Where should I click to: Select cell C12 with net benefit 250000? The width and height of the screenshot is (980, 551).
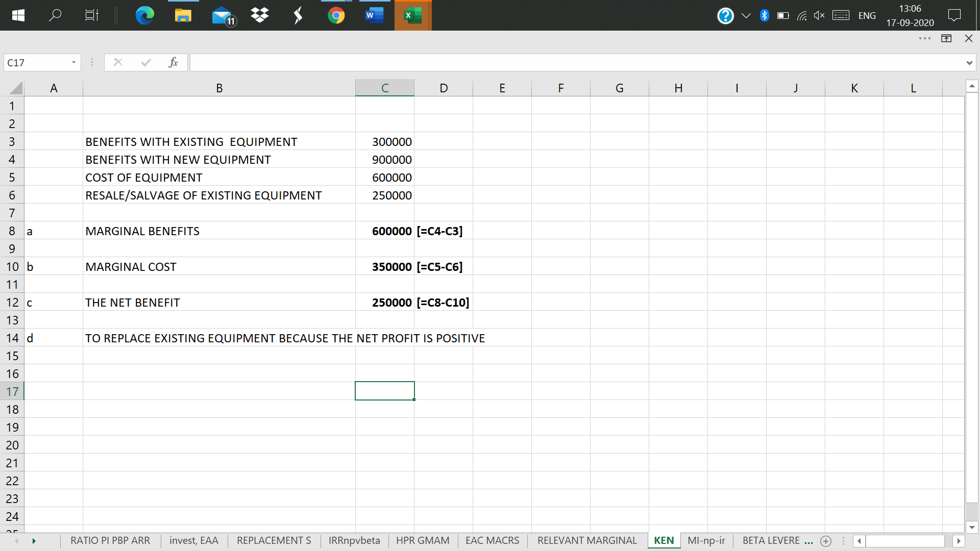(x=385, y=303)
